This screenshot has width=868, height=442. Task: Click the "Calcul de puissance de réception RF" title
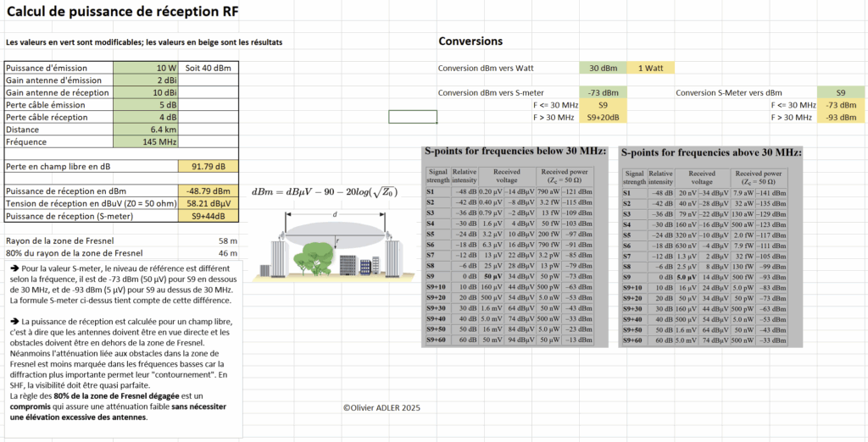coord(123,12)
